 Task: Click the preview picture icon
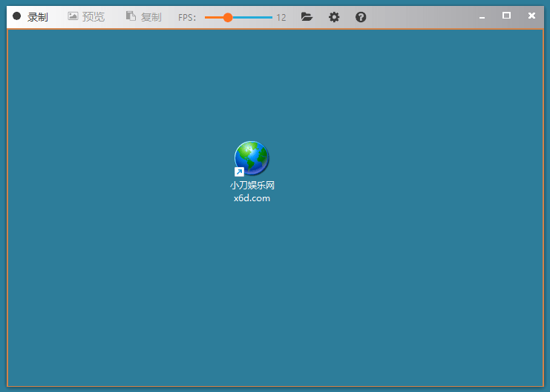(73, 16)
